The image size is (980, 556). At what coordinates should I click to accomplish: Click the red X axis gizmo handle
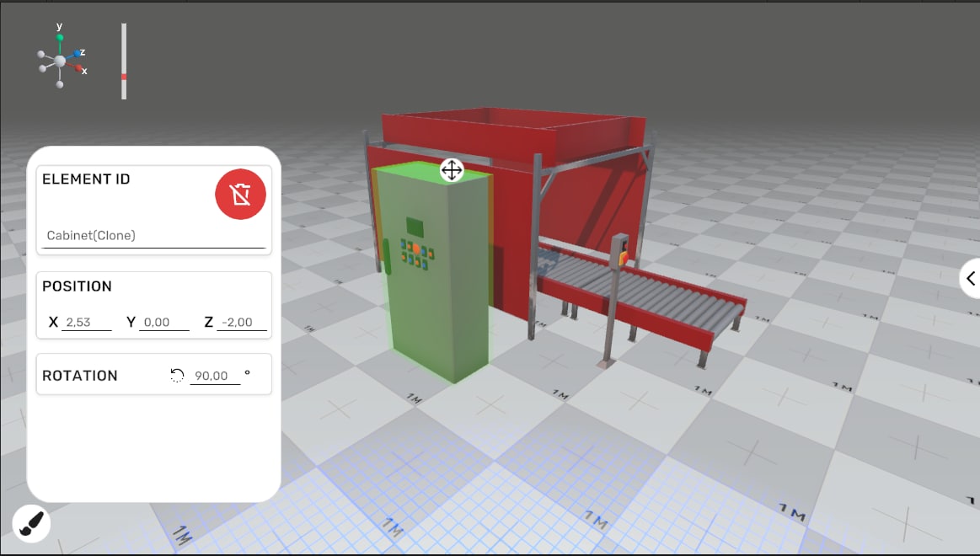[x=79, y=69]
